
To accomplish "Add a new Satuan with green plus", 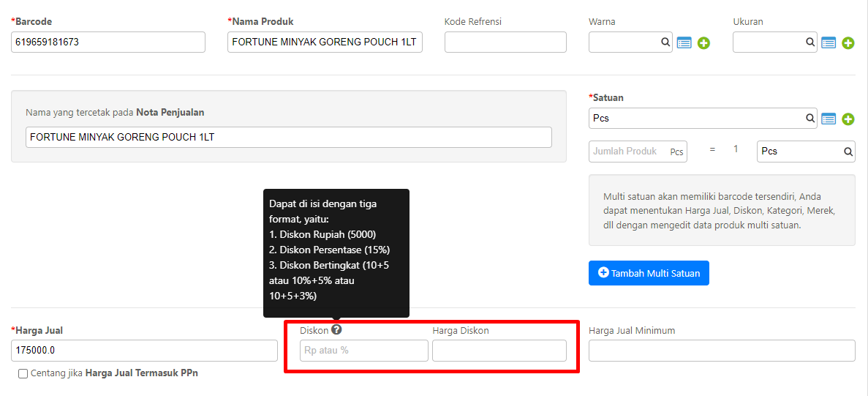I will 848,119.
